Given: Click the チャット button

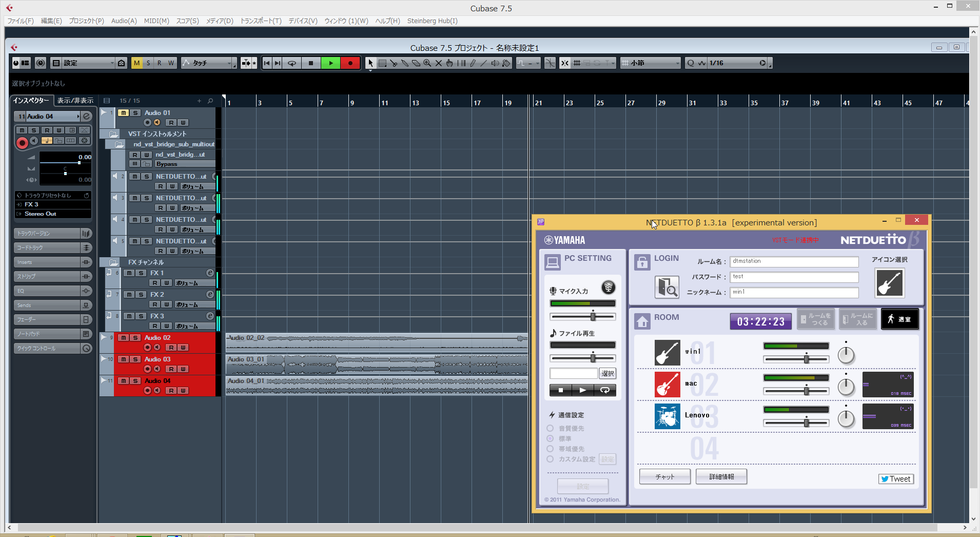Looking at the screenshot, I should pyautogui.click(x=665, y=477).
